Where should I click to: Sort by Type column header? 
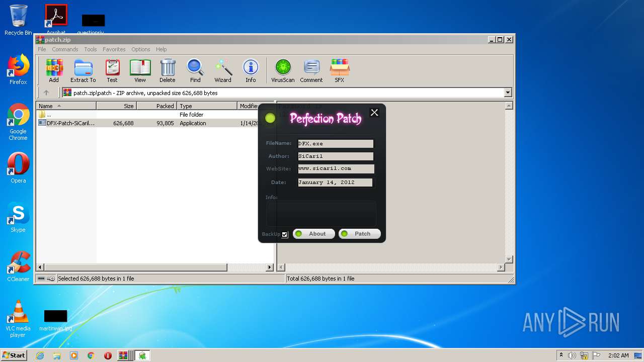(x=207, y=106)
